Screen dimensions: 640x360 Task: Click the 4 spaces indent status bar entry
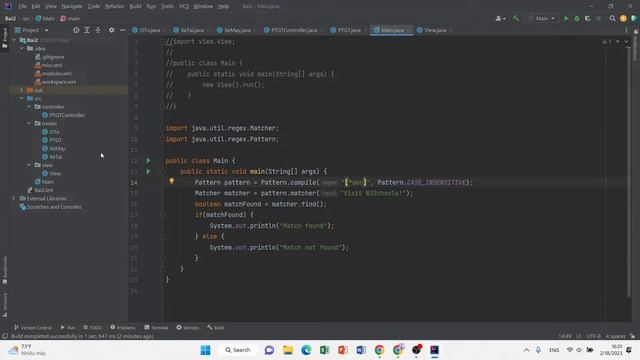pyautogui.click(x=615, y=336)
